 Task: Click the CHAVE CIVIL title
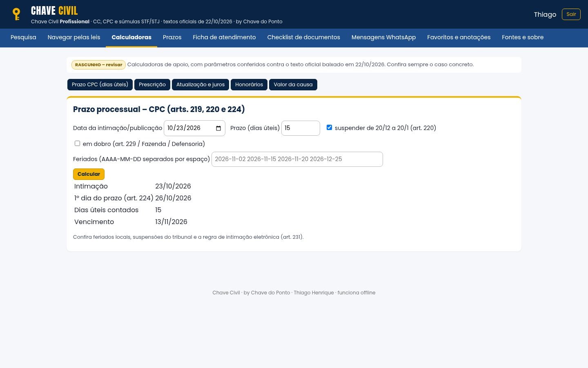point(54,11)
